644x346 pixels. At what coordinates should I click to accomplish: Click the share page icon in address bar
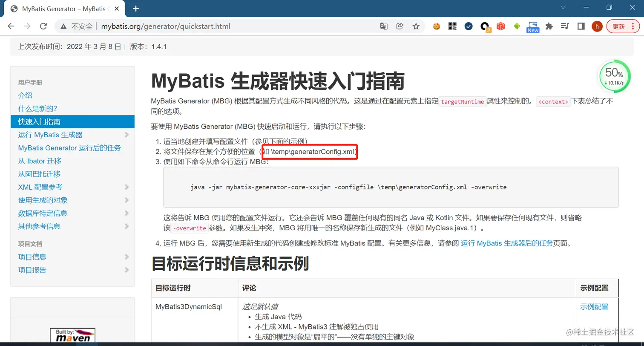click(400, 26)
